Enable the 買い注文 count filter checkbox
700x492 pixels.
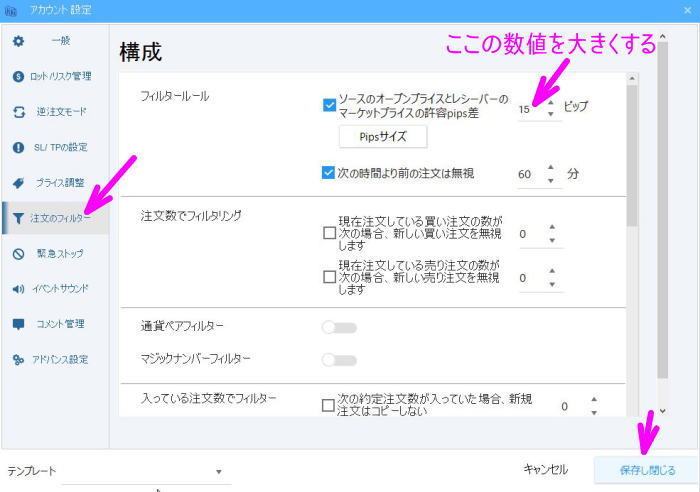click(x=329, y=233)
